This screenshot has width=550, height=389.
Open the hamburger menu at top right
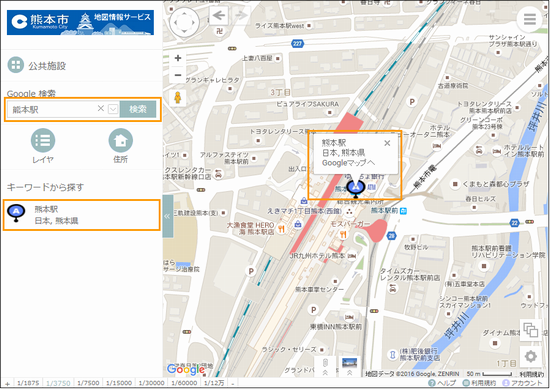tap(530, 19)
